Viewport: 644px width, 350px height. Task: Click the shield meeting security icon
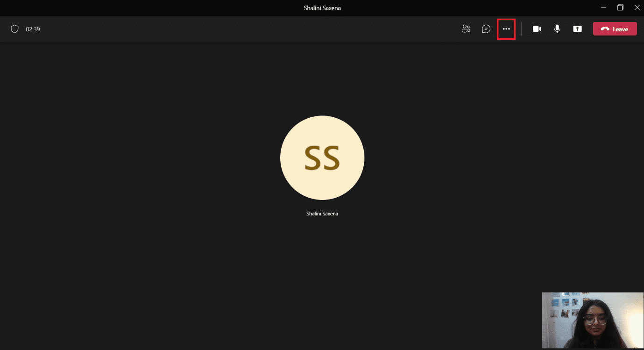14,29
